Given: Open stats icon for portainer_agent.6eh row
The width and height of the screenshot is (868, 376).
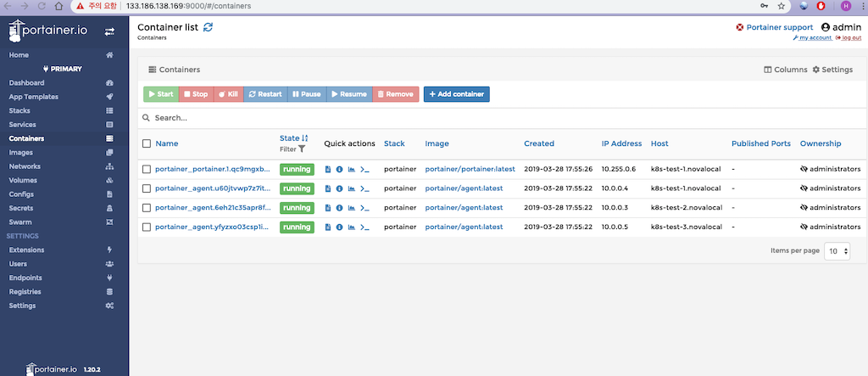Looking at the screenshot, I should [352, 208].
